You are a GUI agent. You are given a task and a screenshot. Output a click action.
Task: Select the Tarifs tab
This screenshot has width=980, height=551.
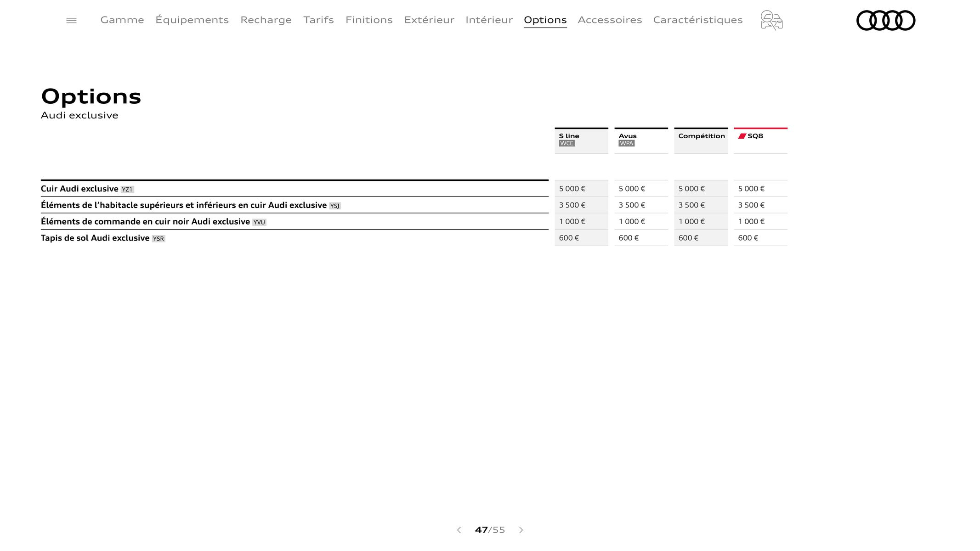pyautogui.click(x=318, y=20)
